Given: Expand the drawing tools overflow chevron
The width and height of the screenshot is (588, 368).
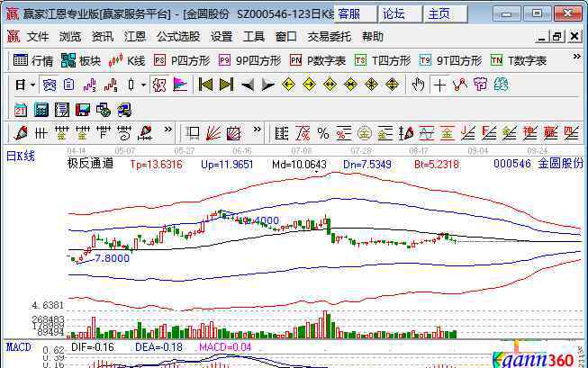Looking at the screenshot, I should [x=167, y=130].
